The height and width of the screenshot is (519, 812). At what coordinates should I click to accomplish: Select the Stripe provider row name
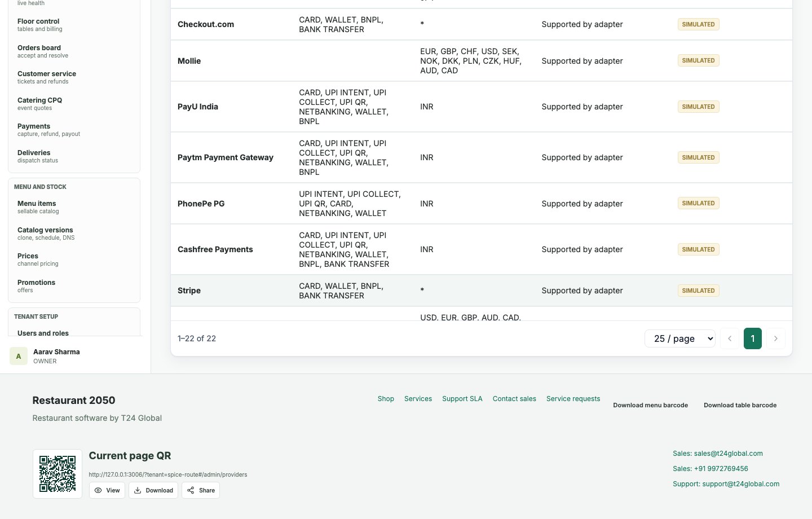point(189,291)
